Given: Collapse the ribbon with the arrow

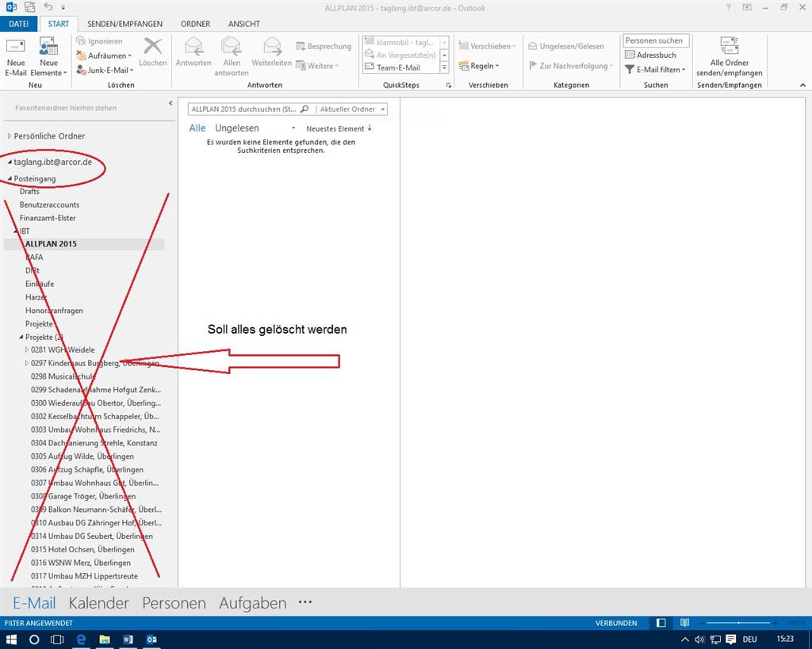Looking at the screenshot, I should (x=802, y=85).
